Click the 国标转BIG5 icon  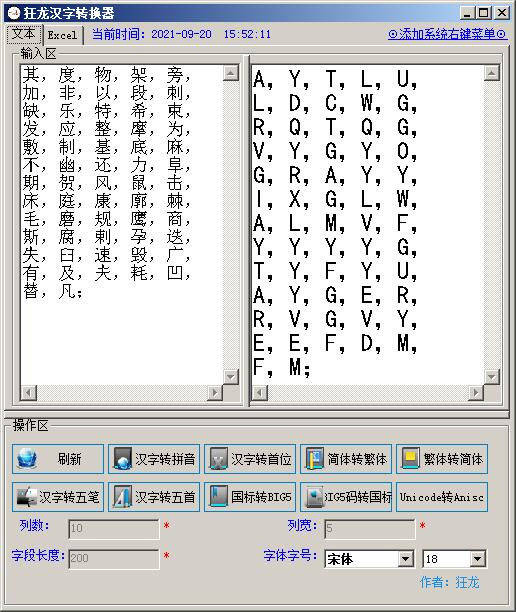(218, 497)
